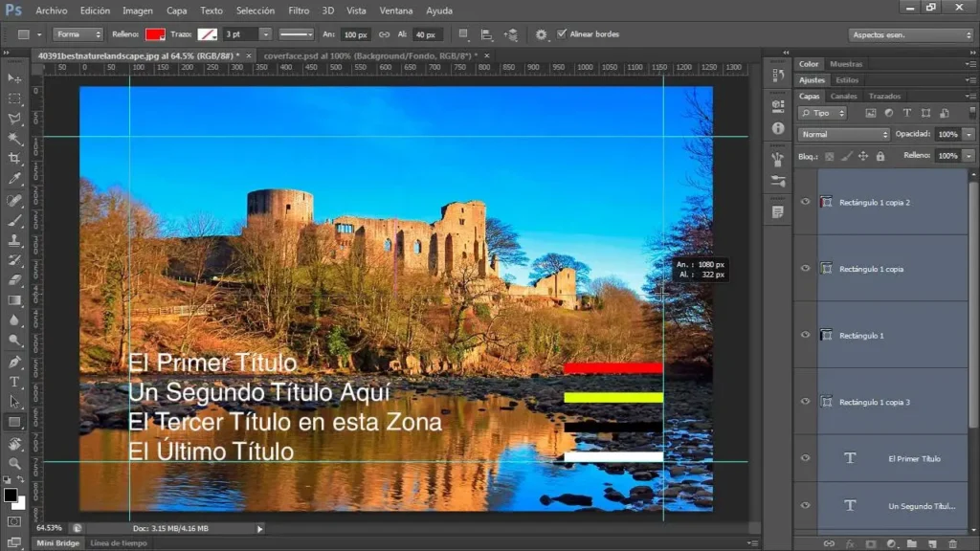980x551 pixels.
Task: Switch to the coverface.psd document tab
Action: click(x=370, y=55)
